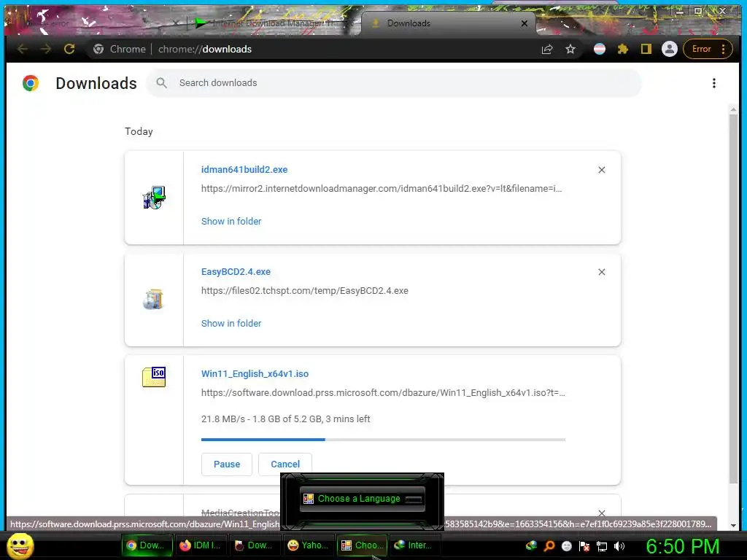This screenshot has height=560, width=747.
Task: Remove EasyBCD2.4.exe from list
Action: click(x=602, y=272)
